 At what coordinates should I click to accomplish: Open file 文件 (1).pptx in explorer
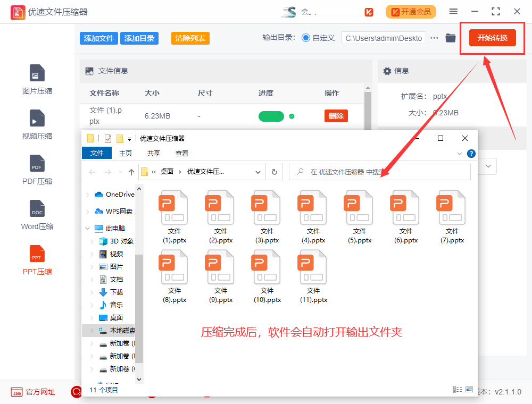click(x=174, y=217)
